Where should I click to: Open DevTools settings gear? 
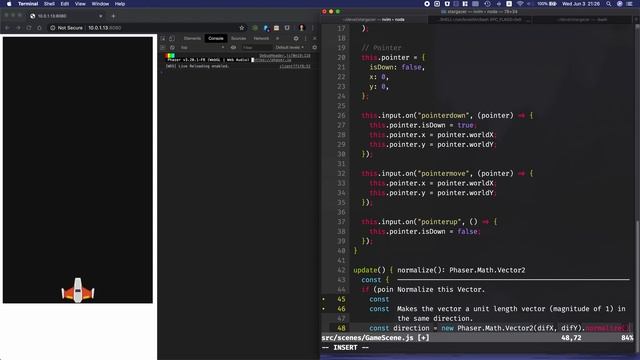296,38
